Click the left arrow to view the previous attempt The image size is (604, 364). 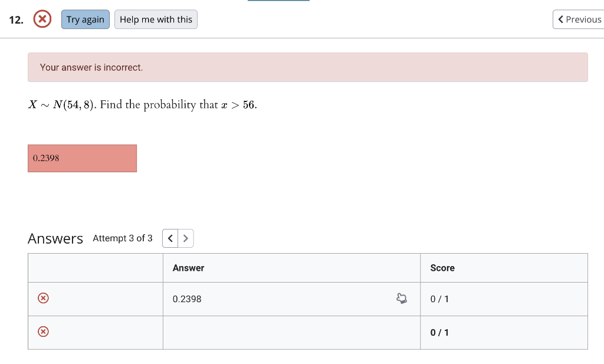point(170,238)
